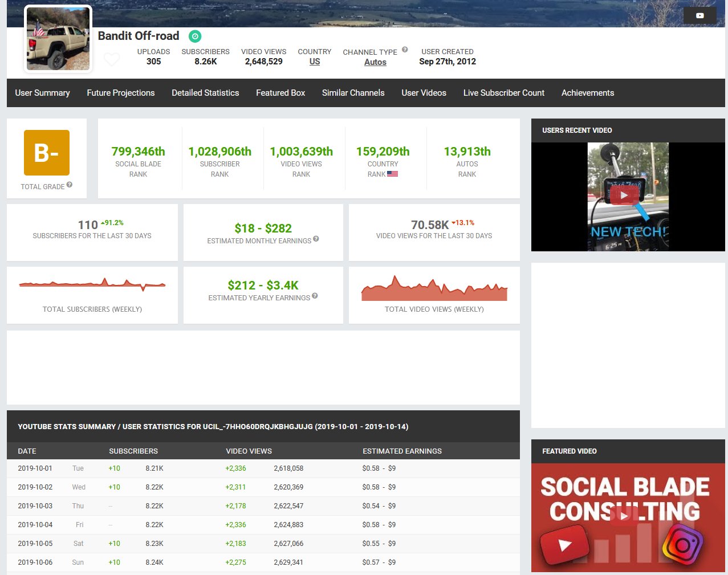Click the FEATURED VIDEO panel header
This screenshot has height=575, width=728.
pos(628,451)
